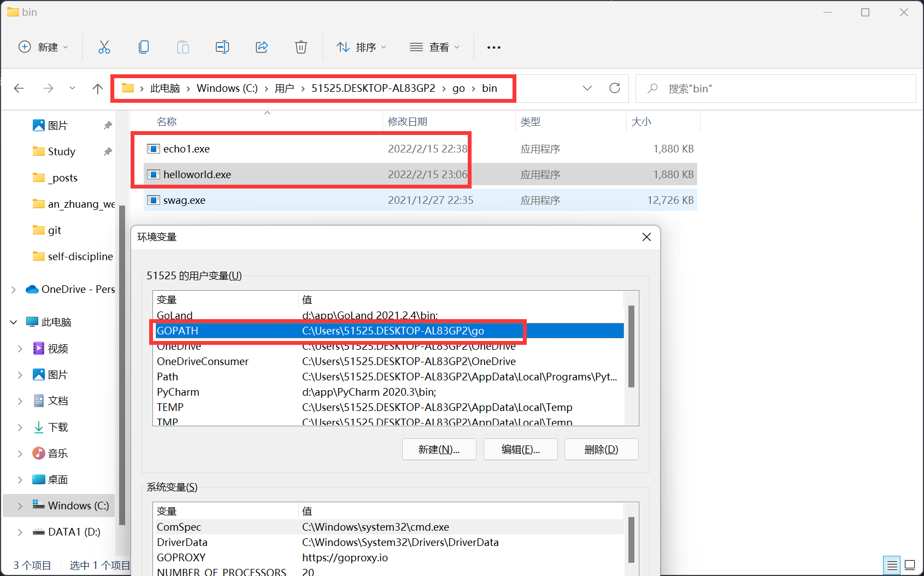Screen dimensions: 924x576
Task: Click the Copy icon in toolbar
Action: [144, 48]
